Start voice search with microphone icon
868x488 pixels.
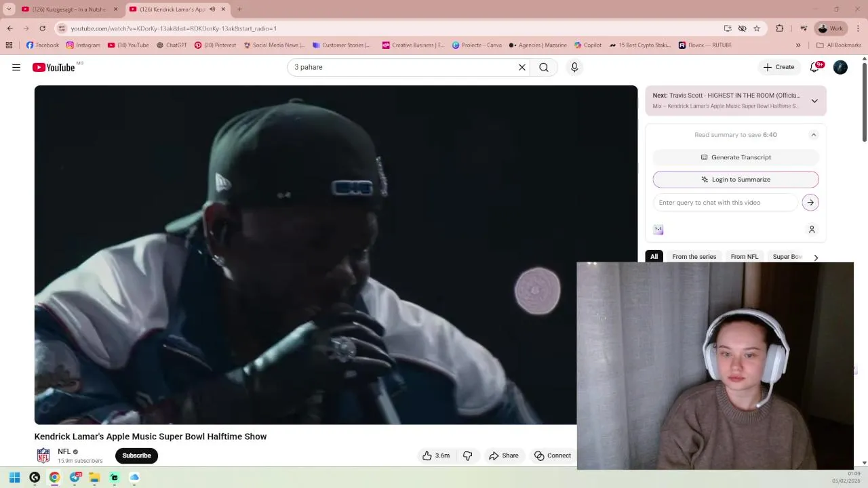[574, 67]
